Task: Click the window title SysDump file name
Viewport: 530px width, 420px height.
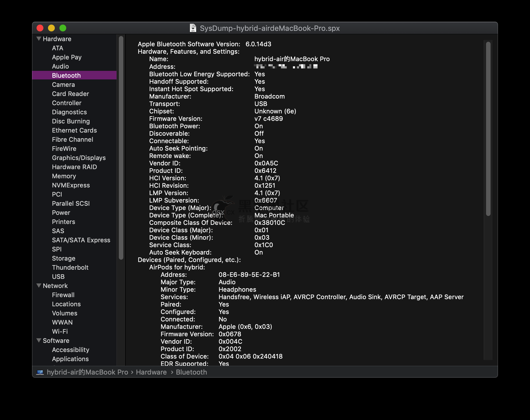Action: 270,28
